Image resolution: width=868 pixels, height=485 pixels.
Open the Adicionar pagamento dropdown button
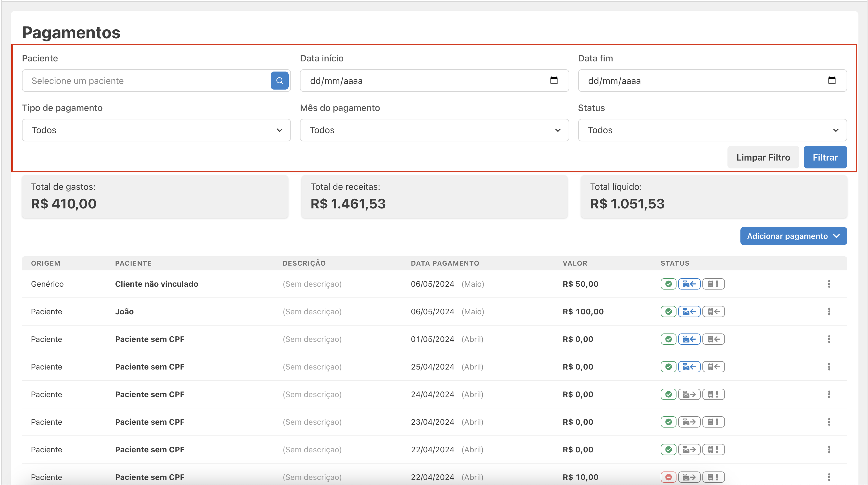(794, 236)
